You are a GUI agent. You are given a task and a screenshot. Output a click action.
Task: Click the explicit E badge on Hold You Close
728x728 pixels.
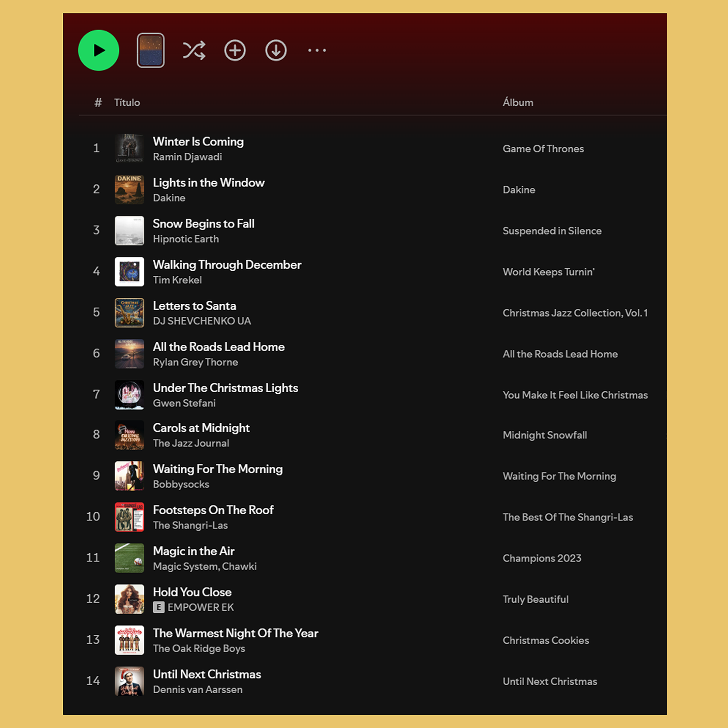[159, 607]
